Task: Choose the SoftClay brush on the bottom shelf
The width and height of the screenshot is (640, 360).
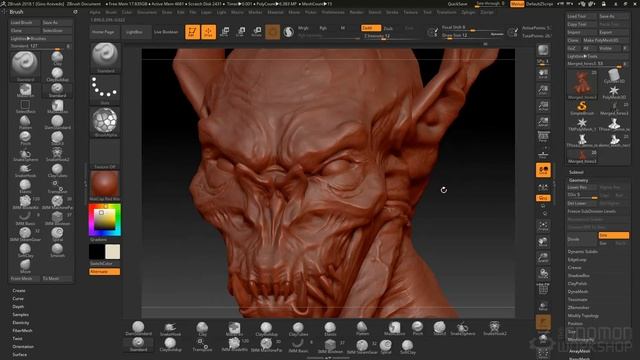Action: point(407,346)
